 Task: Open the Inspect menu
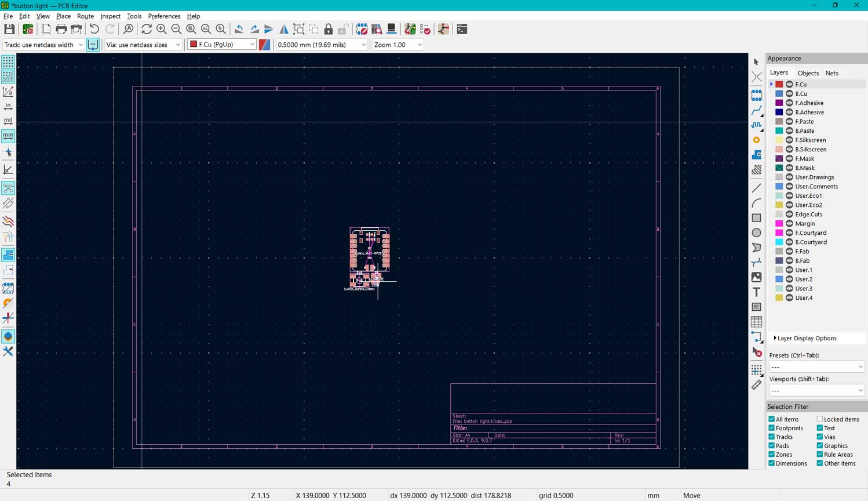pyautogui.click(x=110, y=16)
